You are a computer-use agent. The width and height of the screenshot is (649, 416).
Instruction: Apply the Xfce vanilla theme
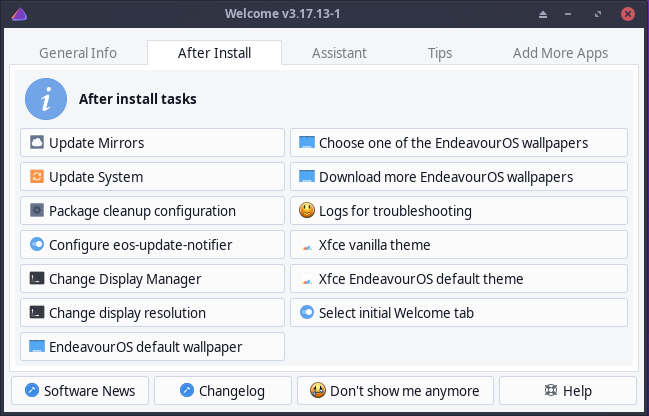point(459,245)
